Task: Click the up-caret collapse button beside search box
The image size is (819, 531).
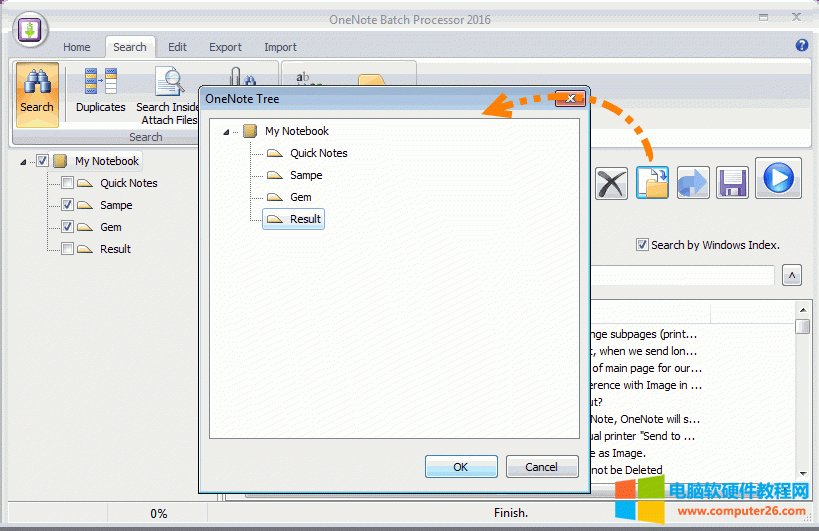Action: coord(791,275)
